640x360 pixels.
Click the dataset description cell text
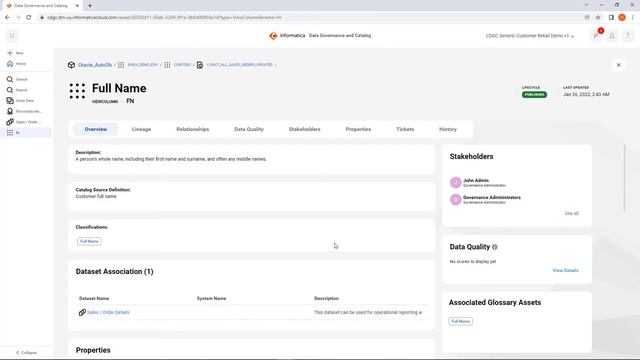pyautogui.click(x=368, y=312)
